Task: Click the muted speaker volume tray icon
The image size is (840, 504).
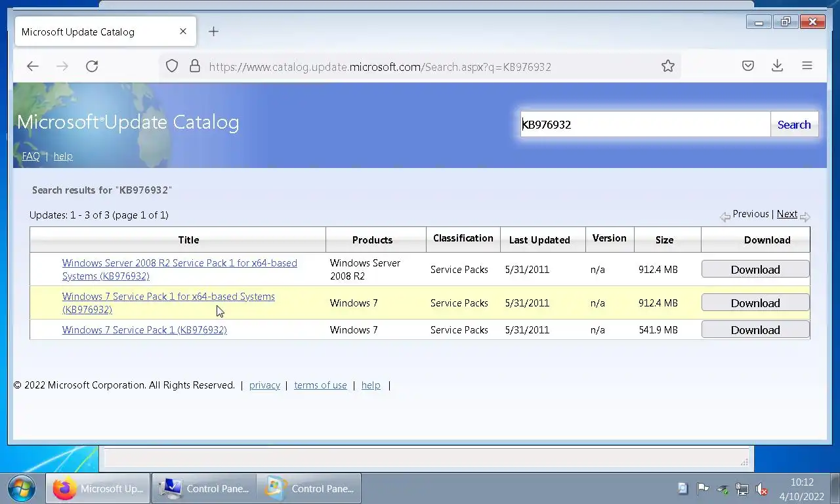Action: pos(762,489)
